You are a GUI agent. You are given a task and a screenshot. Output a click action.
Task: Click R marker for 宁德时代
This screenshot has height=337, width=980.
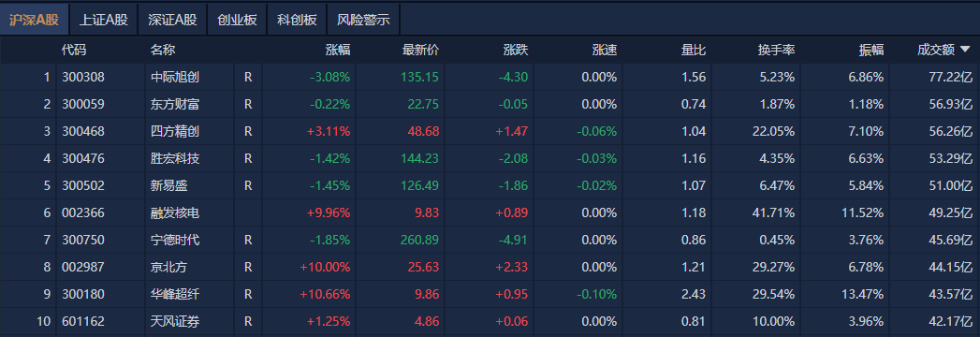coord(248,240)
